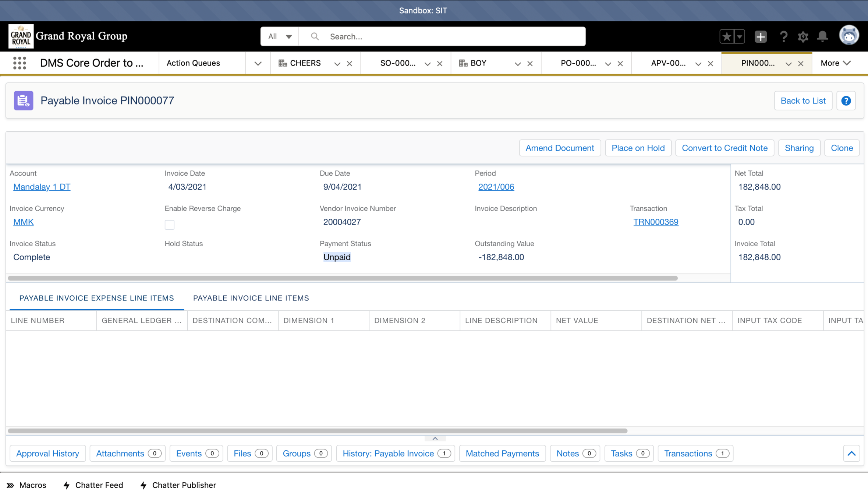The width and height of the screenshot is (868, 497).
Task: Switch to Payable Invoice Line Items tab
Action: tap(251, 298)
